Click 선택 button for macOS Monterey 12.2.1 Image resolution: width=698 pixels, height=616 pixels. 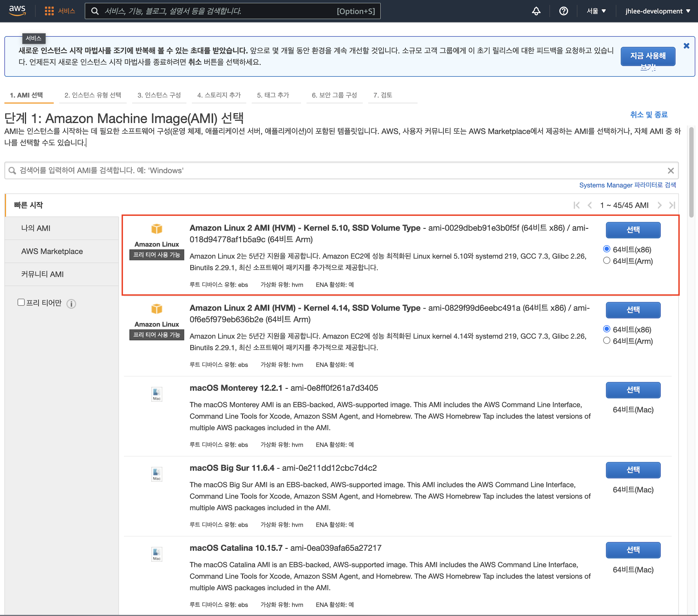[633, 390]
